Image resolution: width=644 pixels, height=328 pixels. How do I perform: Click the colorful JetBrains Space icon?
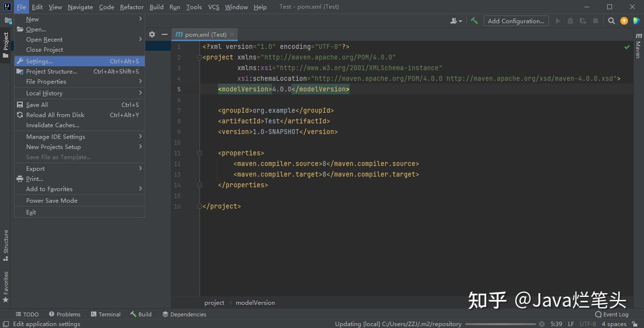637,21
